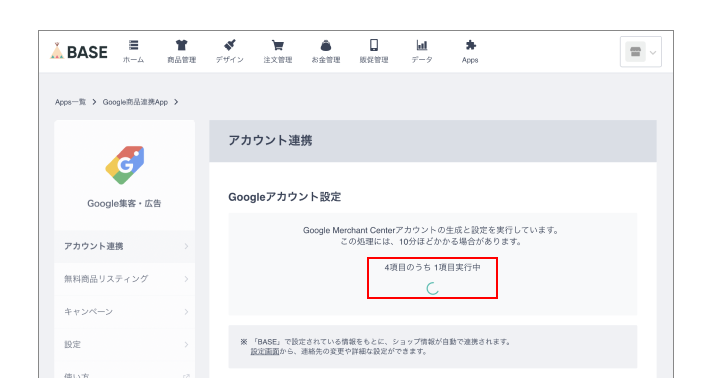714x378 pixels.
Task: Click the loading spinner indicator
Action: tap(432, 288)
